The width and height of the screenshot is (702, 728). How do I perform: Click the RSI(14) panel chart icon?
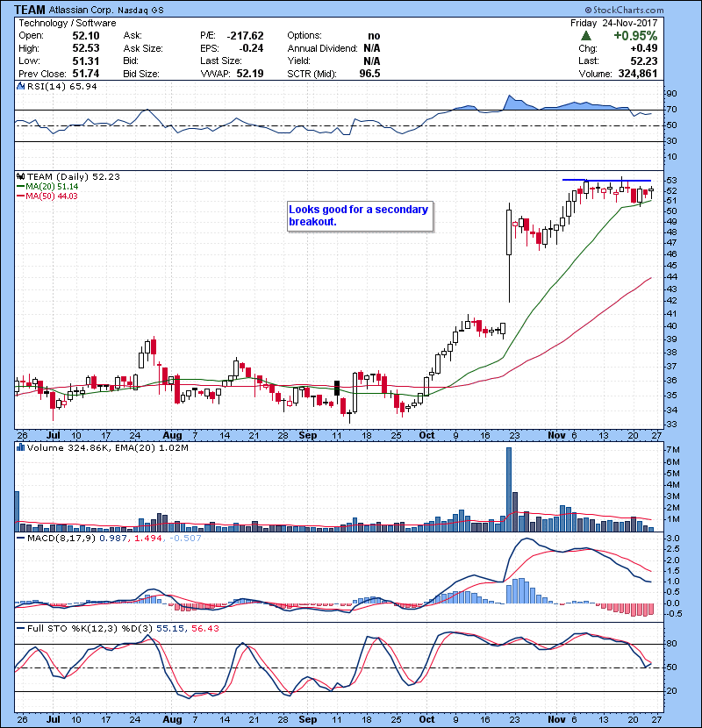21,86
